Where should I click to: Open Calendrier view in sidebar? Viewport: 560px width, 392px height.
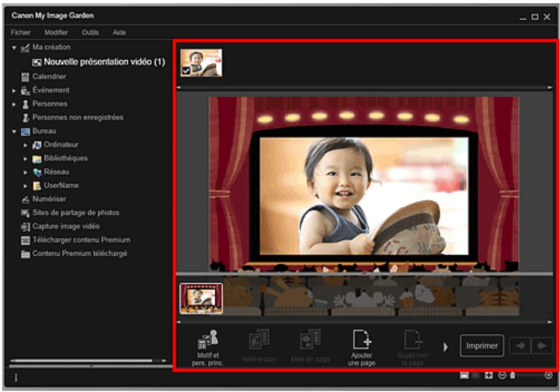coord(49,76)
